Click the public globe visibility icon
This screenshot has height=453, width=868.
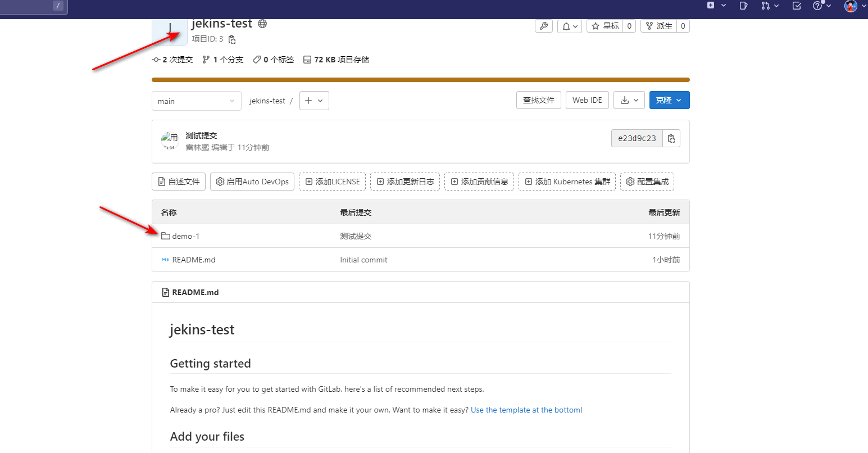pyautogui.click(x=262, y=24)
